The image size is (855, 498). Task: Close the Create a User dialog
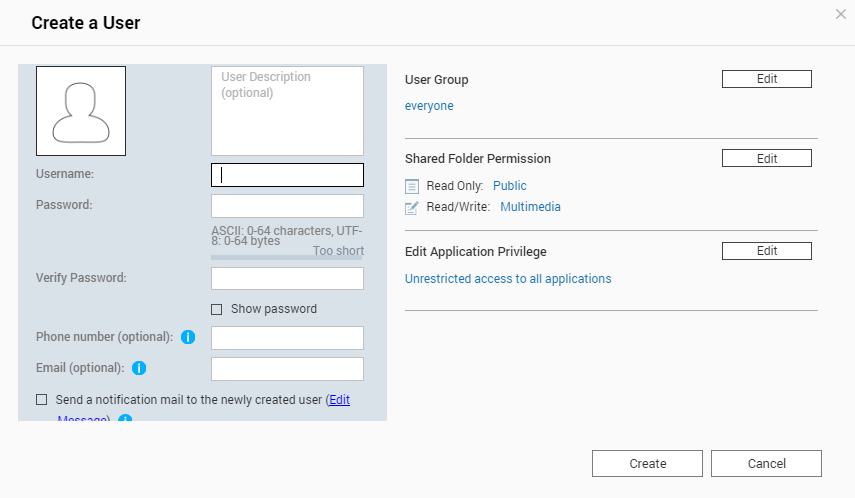840,13
